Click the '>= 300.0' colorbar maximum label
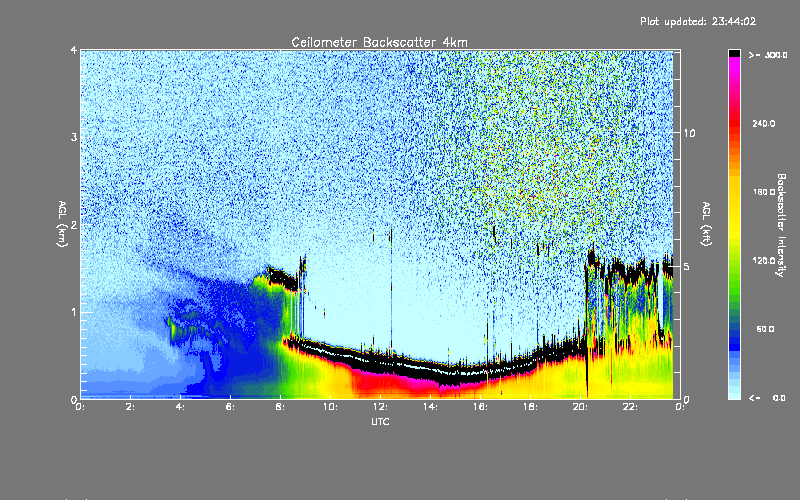The image size is (800, 500). click(768, 55)
